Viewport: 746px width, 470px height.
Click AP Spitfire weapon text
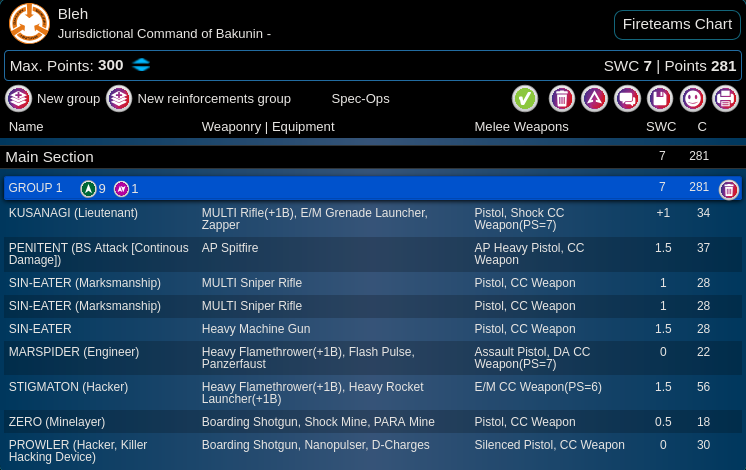click(x=230, y=248)
